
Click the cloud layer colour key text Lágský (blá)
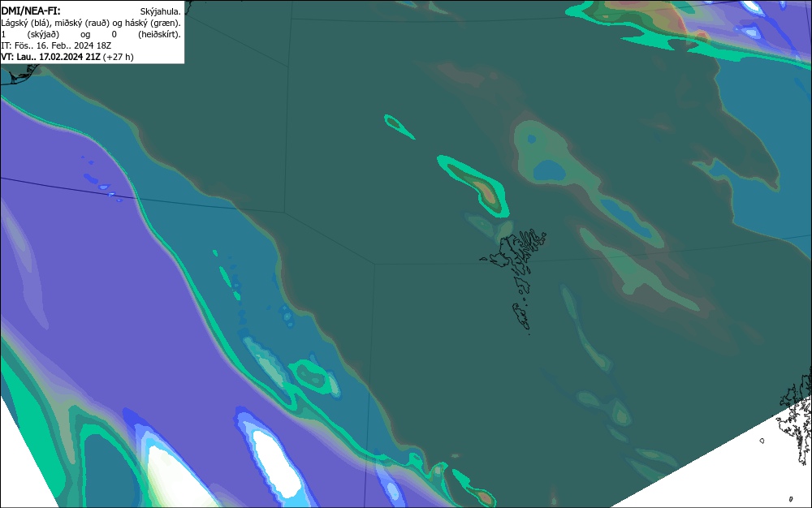pyautogui.click(x=25, y=23)
